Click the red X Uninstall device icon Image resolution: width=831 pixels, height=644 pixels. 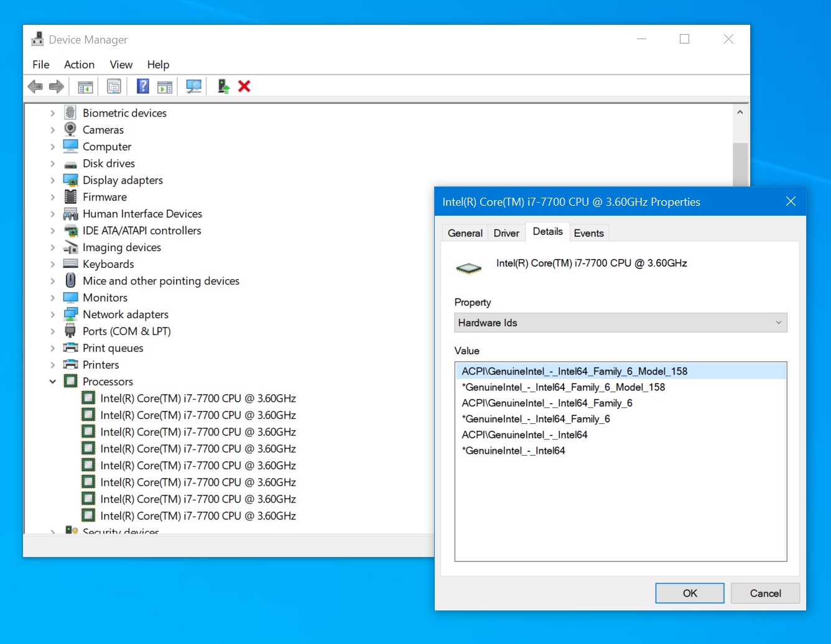point(244,86)
